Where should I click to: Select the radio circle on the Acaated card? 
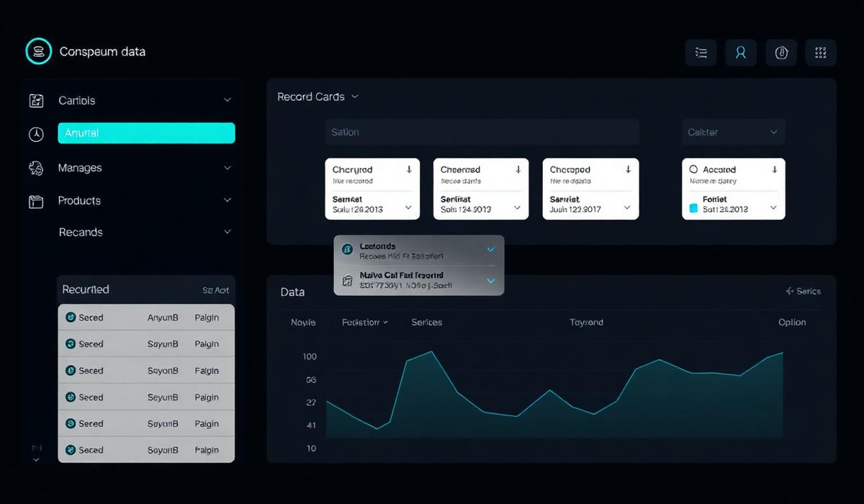pyautogui.click(x=694, y=169)
